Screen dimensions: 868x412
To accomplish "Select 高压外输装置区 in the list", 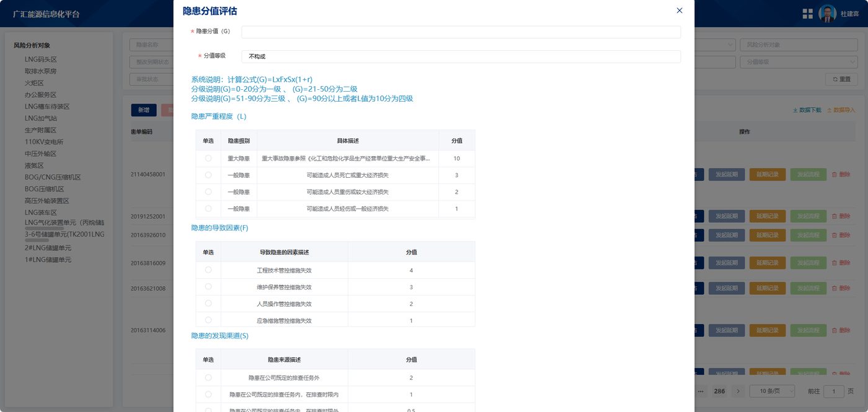I will 47,201.
